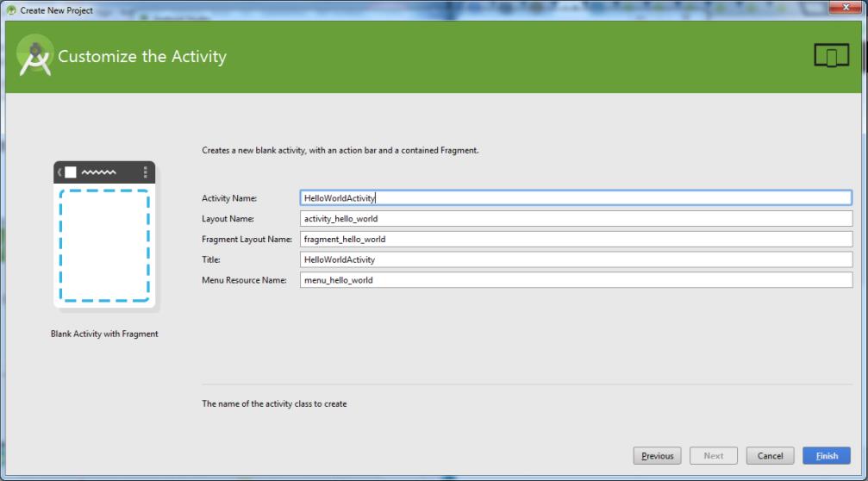Select the dashed fragment area in preview
This screenshot has width=868, height=481.
pos(104,246)
